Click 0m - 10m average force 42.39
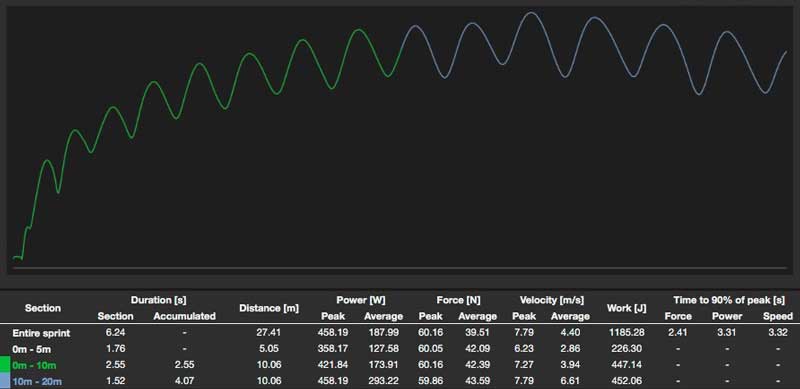This screenshot has width=800, height=389. click(x=477, y=366)
